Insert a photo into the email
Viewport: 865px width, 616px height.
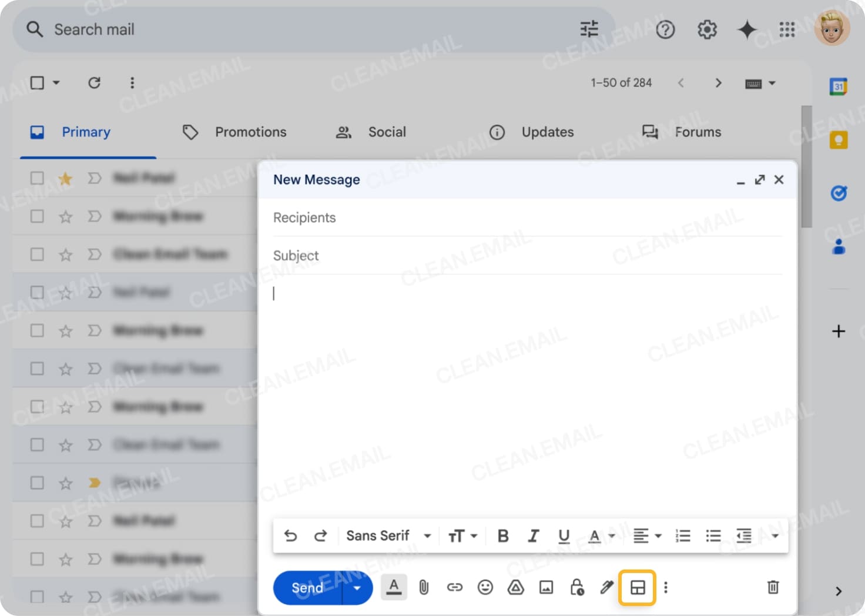click(x=546, y=587)
